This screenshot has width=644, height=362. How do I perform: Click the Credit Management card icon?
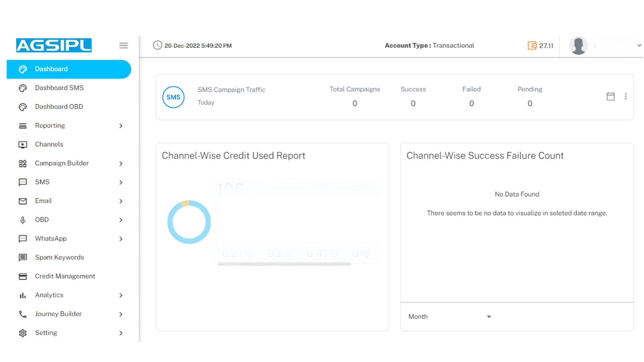click(23, 277)
